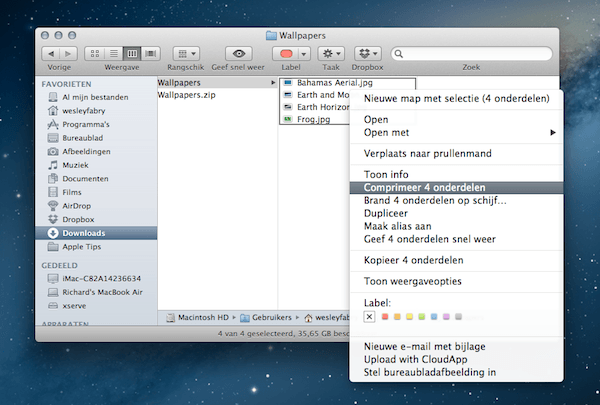600x405 pixels.
Task: Choose Toon weergaveopties
Action: (x=457, y=281)
